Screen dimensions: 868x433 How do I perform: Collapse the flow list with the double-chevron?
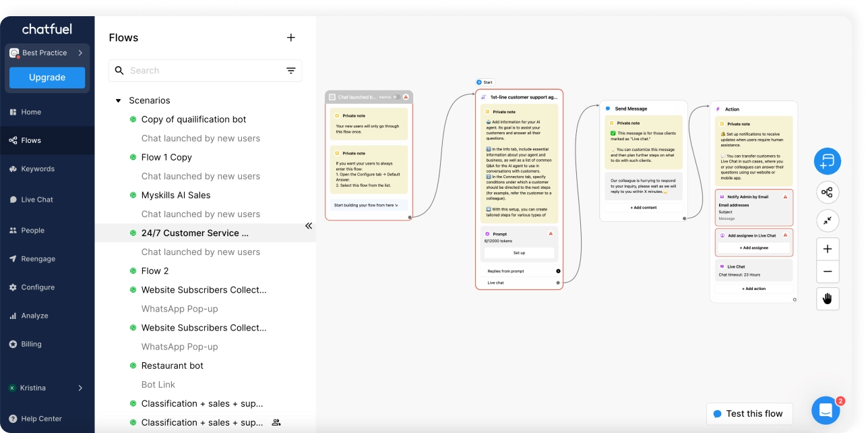coord(309,226)
